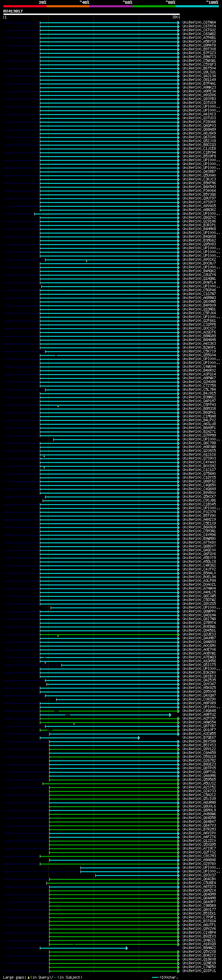Click the cyan ~100% identity legend segment
Screen dimensions: 222x980
tap(197, 6)
